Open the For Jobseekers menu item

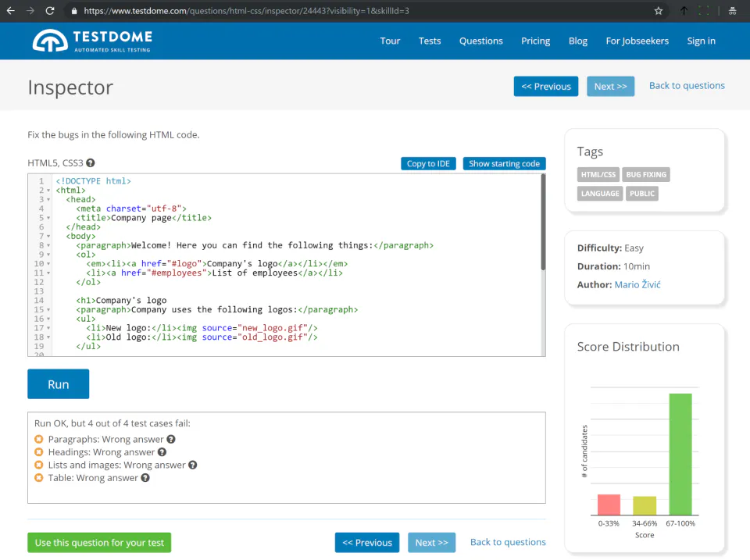(637, 41)
